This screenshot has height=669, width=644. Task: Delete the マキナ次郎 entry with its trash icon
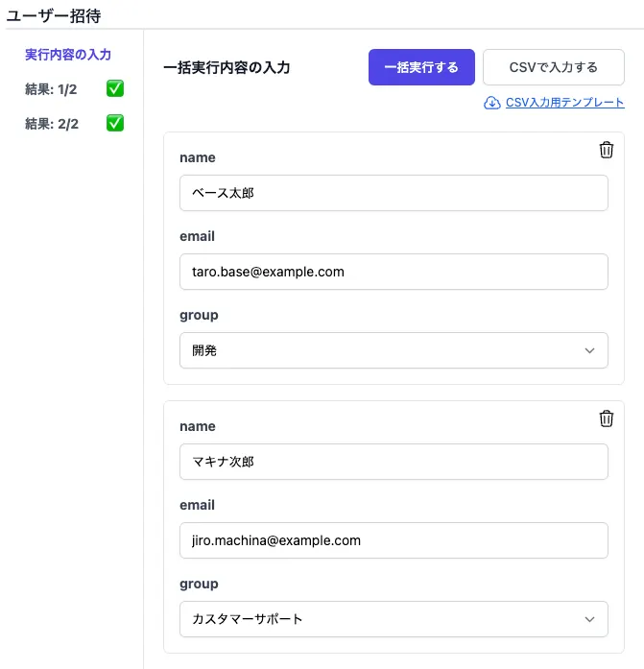[x=606, y=418]
